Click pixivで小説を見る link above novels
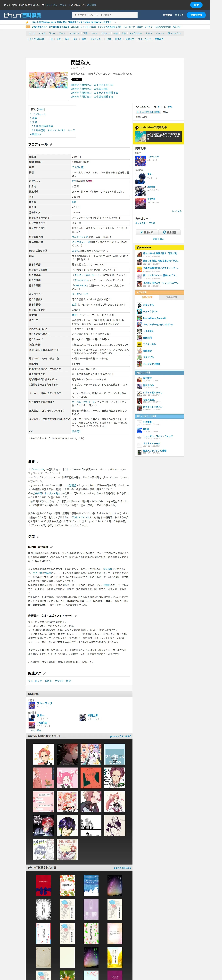Viewport: 222px width, 980px height. [x=123, y=868]
